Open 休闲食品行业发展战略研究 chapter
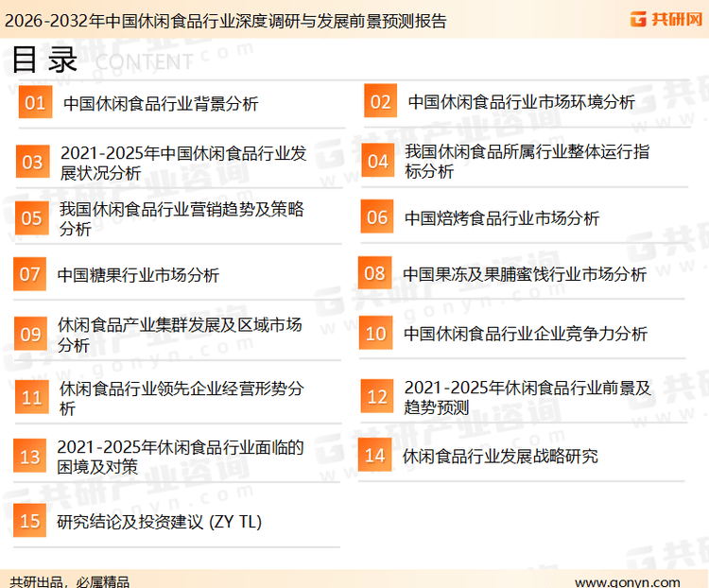Viewport: 709px width, 588px height. [500, 457]
